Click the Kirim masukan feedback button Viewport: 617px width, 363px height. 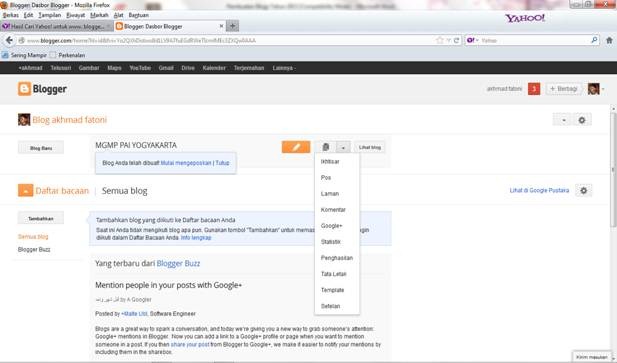pyautogui.click(x=592, y=357)
